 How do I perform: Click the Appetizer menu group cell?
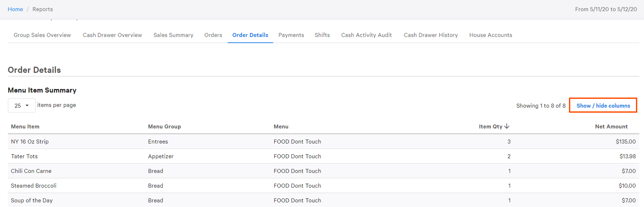(161, 156)
